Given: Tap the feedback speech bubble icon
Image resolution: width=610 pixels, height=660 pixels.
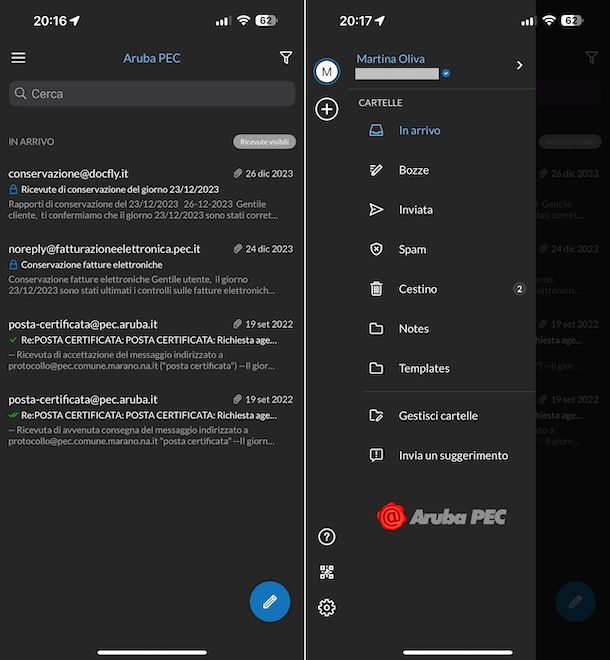Looking at the screenshot, I should [376, 455].
